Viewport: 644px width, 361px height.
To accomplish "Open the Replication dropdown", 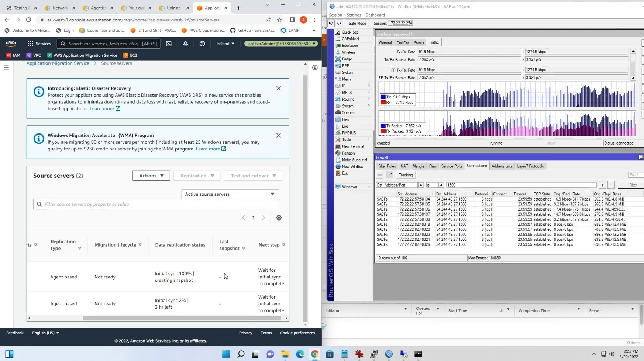I will pos(197,176).
